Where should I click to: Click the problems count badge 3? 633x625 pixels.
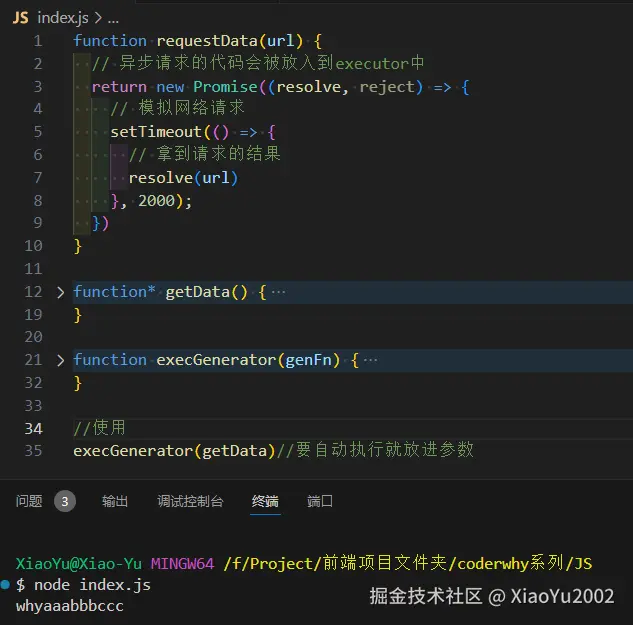point(65,501)
